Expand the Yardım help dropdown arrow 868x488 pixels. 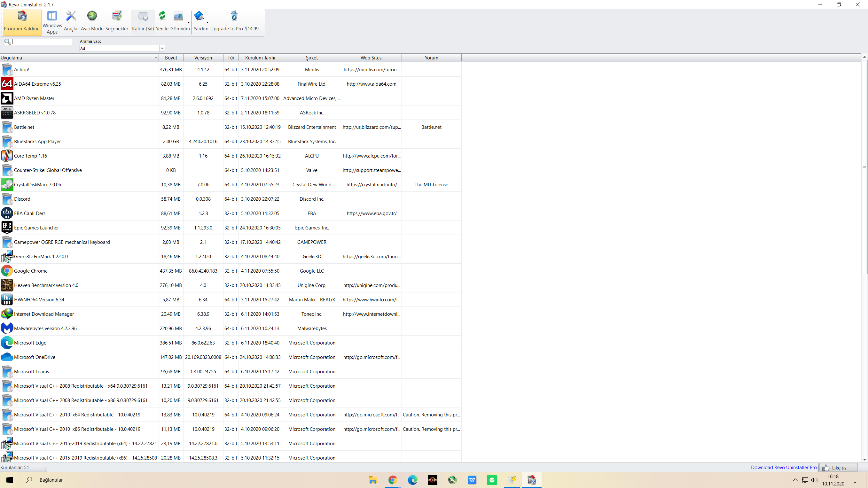click(207, 23)
